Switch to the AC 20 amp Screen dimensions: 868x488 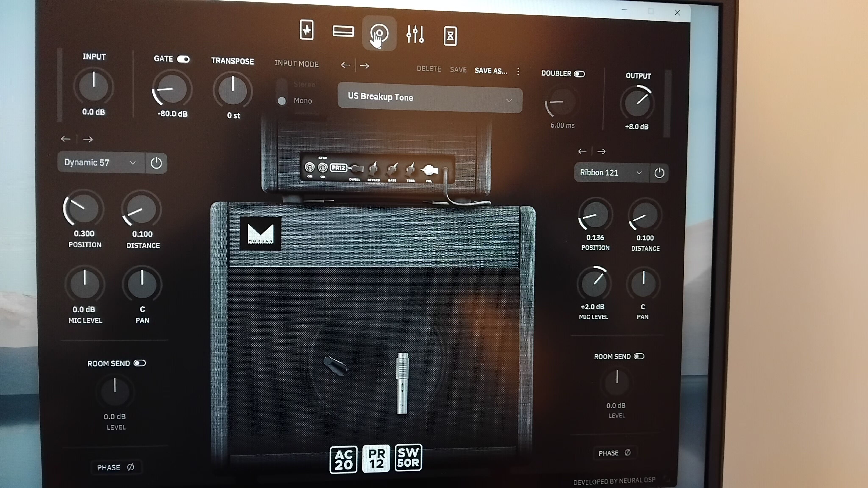pos(343,459)
